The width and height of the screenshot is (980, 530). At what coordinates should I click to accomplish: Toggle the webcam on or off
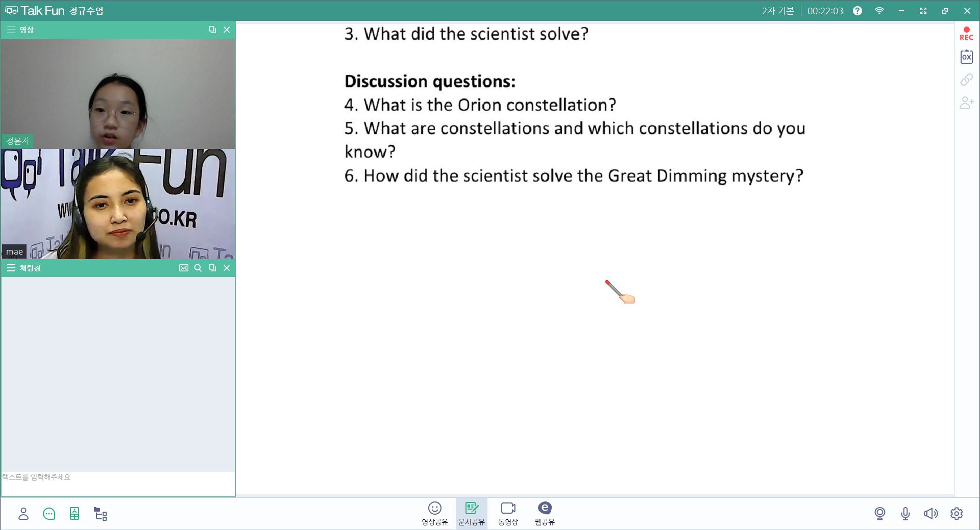pyautogui.click(x=879, y=514)
